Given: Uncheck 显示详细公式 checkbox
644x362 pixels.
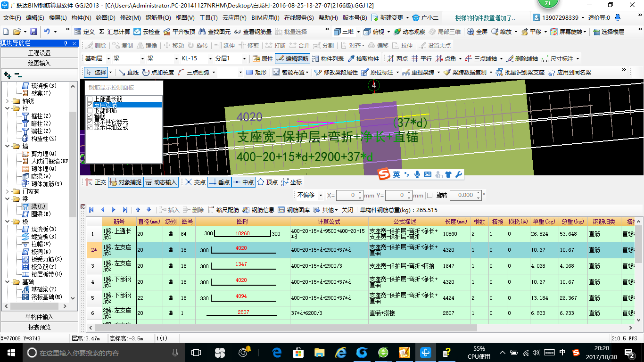Looking at the screenshot, I should click(x=90, y=127).
